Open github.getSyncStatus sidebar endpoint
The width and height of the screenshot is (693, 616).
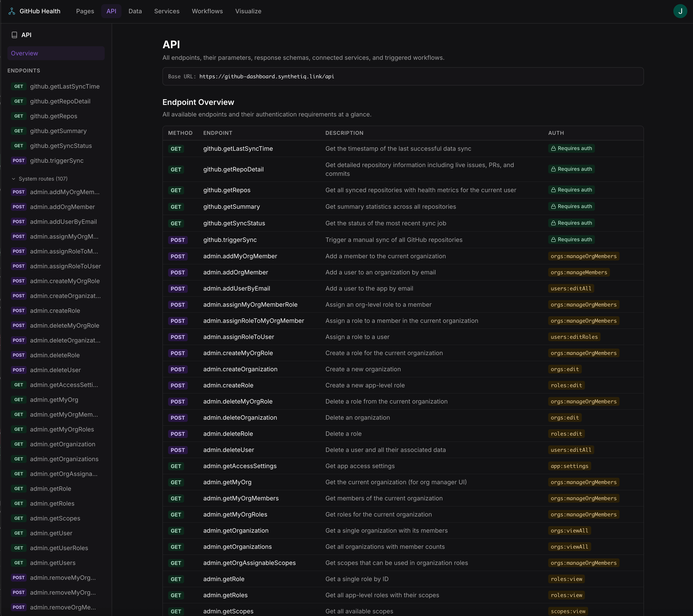56,146
